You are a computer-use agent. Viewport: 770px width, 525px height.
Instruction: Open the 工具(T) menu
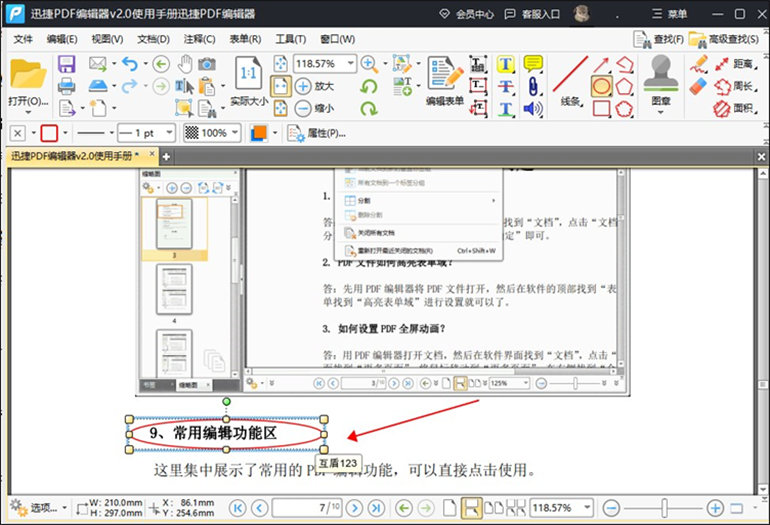290,39
